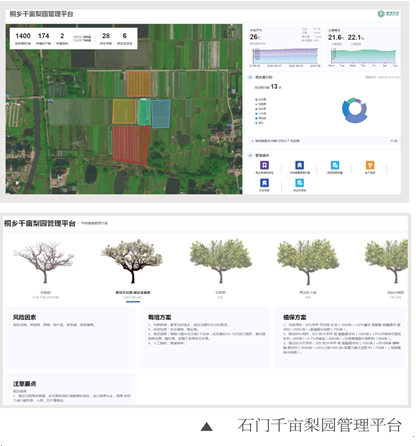
Task: Open the 栽培方案 card
Action: click(205, 337)
